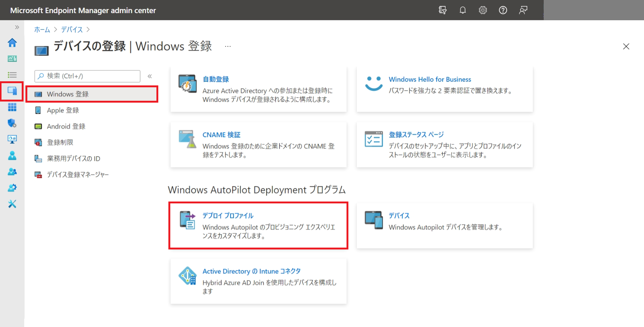Open the デプロイ プロファイル link
Viewport: 644px width, 327px height.
228,215
